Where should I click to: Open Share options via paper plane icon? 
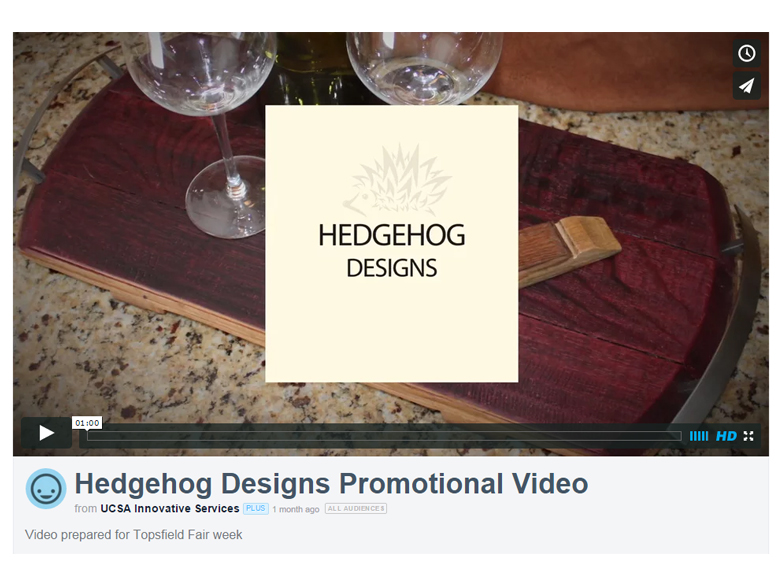coord(746,86)
